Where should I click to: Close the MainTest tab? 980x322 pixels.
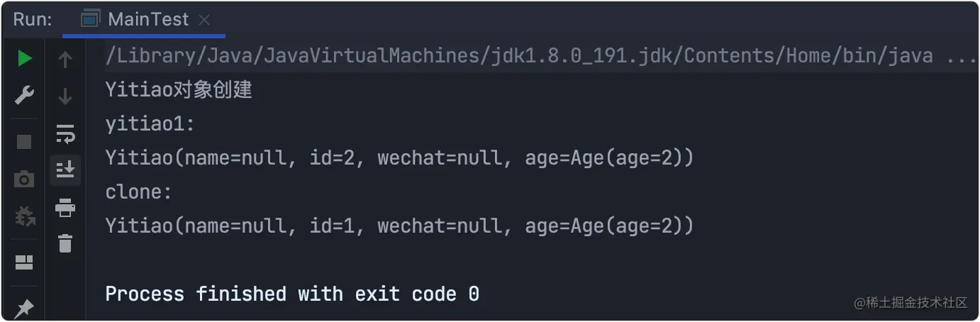click(204, 21)
